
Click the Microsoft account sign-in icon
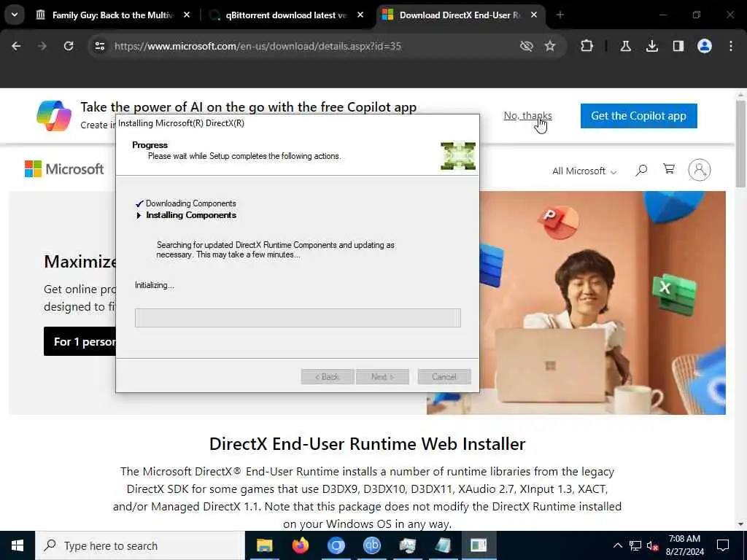pyautogui.click(x=699, y=170)
